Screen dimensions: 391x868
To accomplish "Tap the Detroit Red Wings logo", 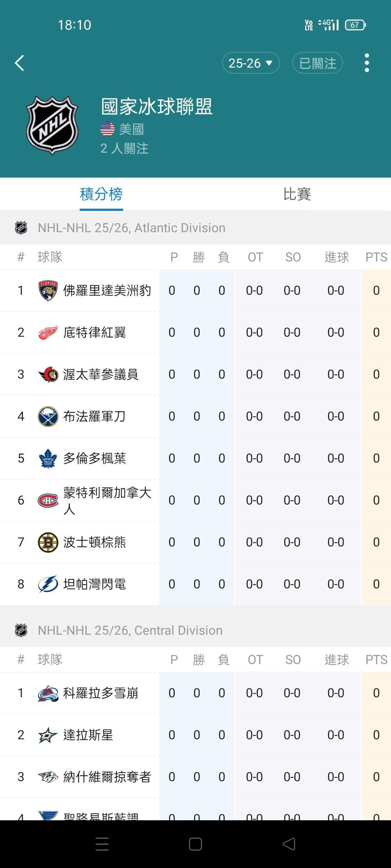I will point(48,332).
